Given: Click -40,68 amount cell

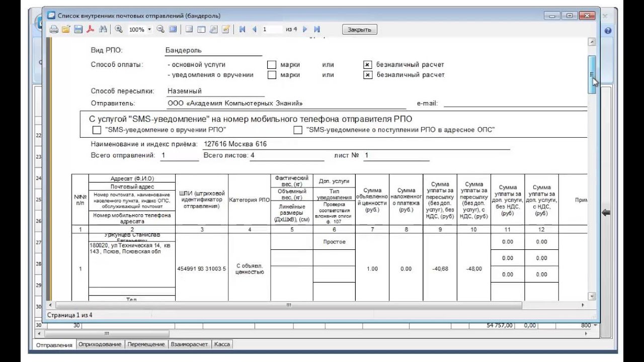Looking at the screenshot, I should coord(440,268).
